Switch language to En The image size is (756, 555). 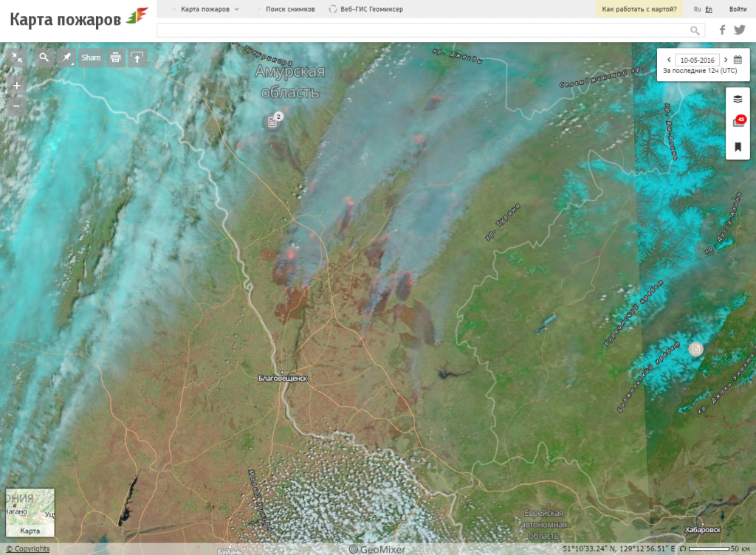708,9
